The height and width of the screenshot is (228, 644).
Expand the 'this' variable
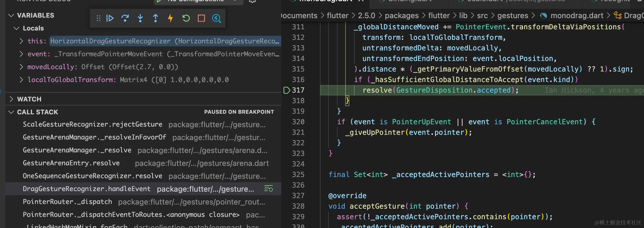[21, 41]
